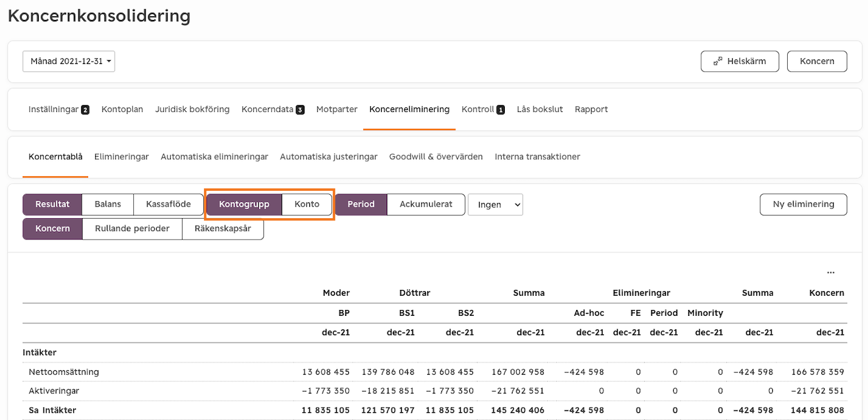Image resolution: width=868 pixels, height=420 pixels.
Task: Switch to Ackumulerat values
Action: click(426, 204)
